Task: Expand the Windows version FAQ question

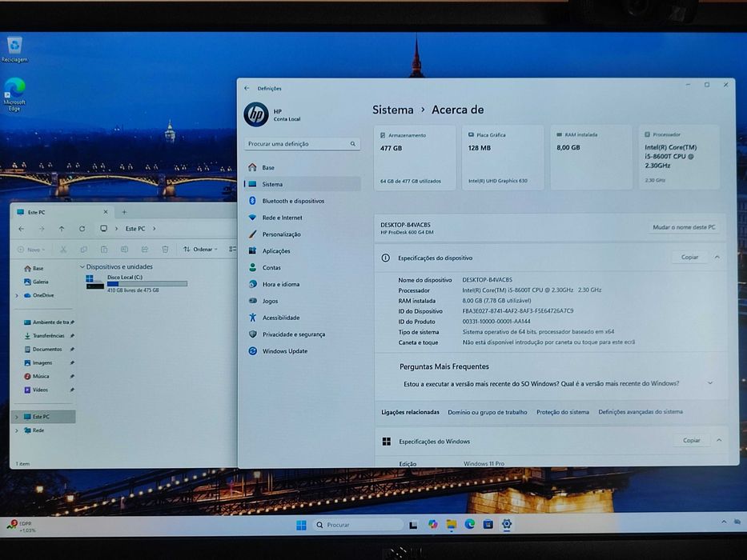Action: [x=710, y=383]
